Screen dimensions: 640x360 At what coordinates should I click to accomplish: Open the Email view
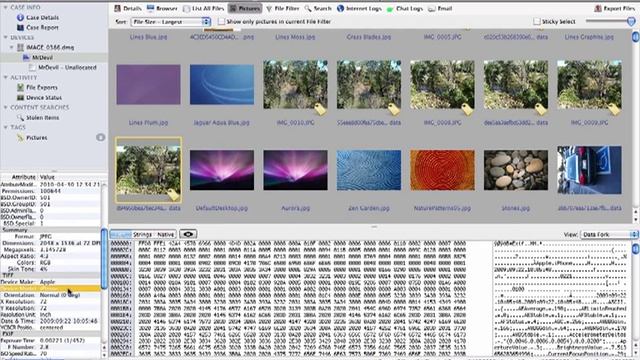pos(440,8)
